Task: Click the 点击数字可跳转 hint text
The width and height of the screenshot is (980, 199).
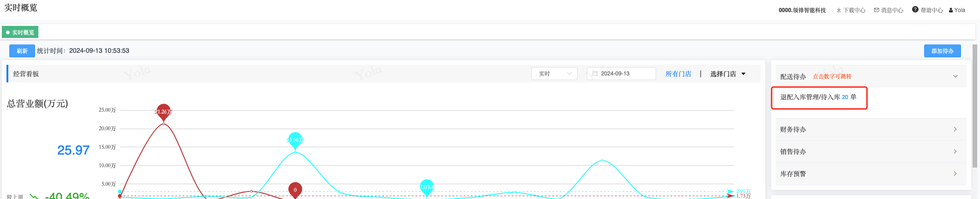Action: pos(832,76)
